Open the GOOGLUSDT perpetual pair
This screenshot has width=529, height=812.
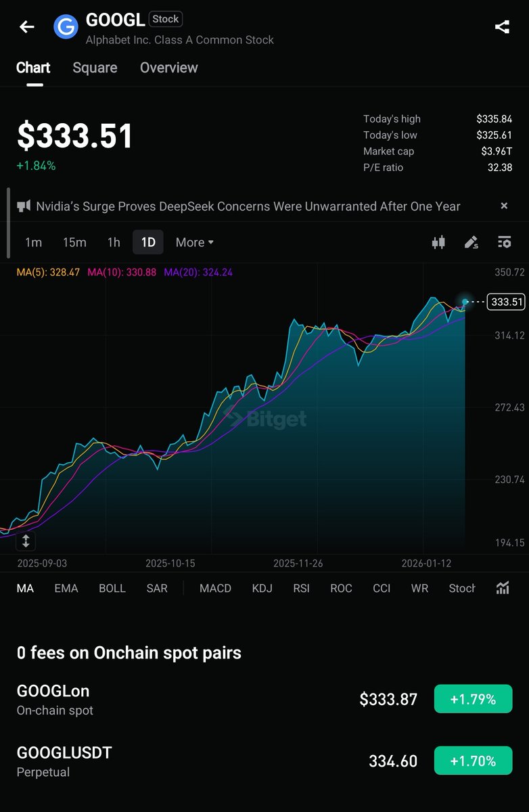click(264, 761)
